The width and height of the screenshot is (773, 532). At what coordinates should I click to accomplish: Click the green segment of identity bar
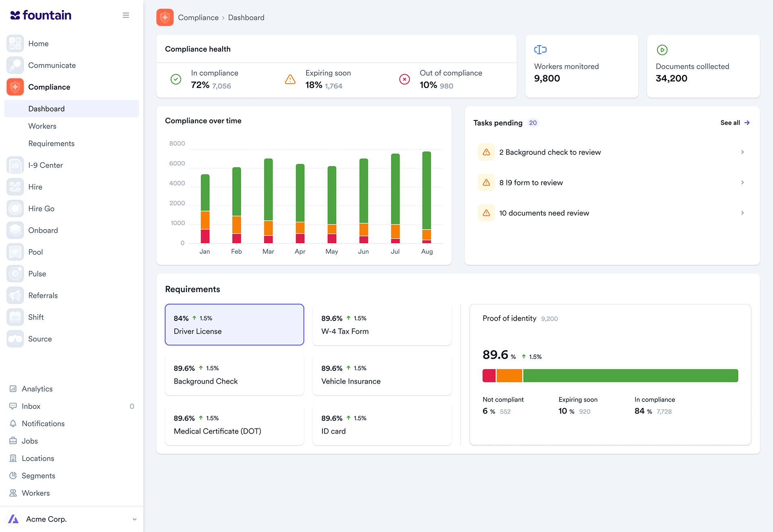[x=630, y=376]
